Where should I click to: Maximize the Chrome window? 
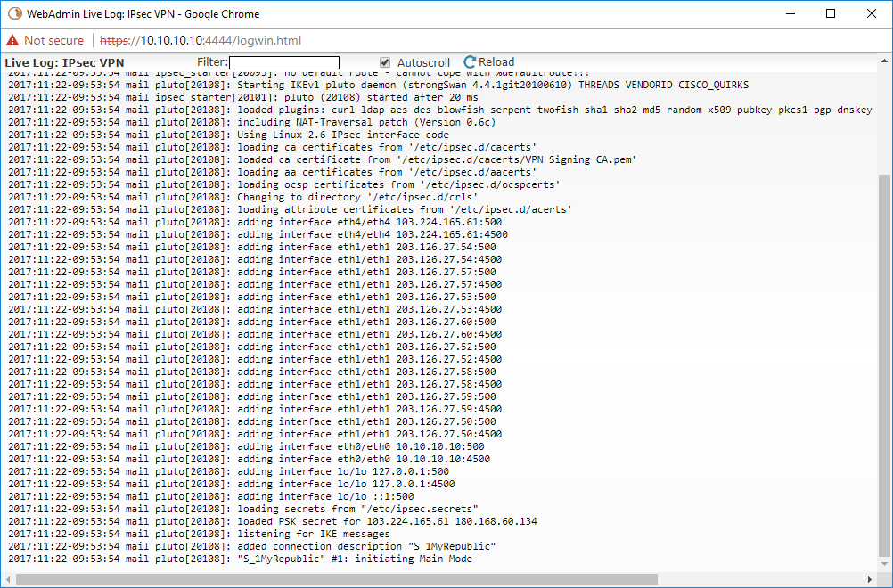[831, 13]
